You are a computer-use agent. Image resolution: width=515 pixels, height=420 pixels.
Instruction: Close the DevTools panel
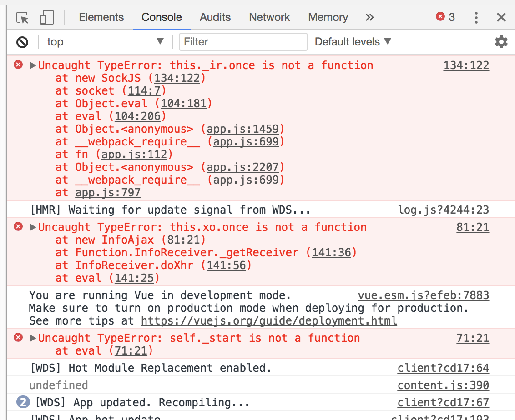501,17
